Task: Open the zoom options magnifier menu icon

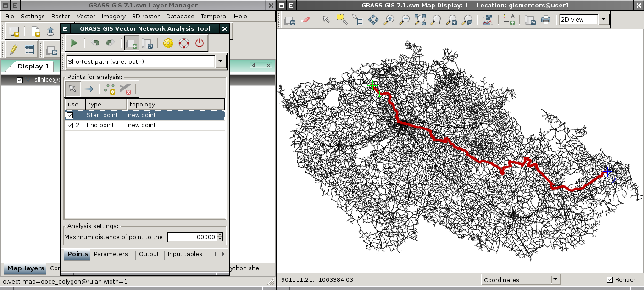Action: point(467,20)
